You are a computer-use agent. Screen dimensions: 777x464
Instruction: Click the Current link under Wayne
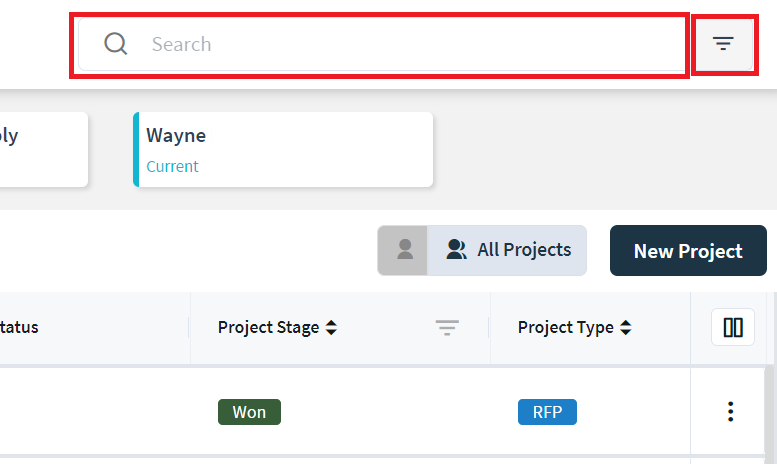pyautogui.click(x=172, y=167)
